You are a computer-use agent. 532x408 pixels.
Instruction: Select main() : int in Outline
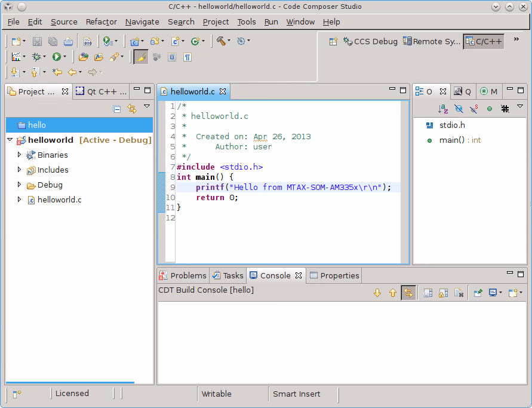460,140
